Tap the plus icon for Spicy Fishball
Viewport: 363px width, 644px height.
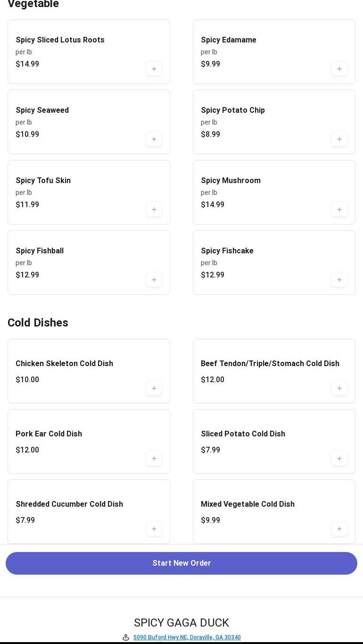tap(154, 280)
